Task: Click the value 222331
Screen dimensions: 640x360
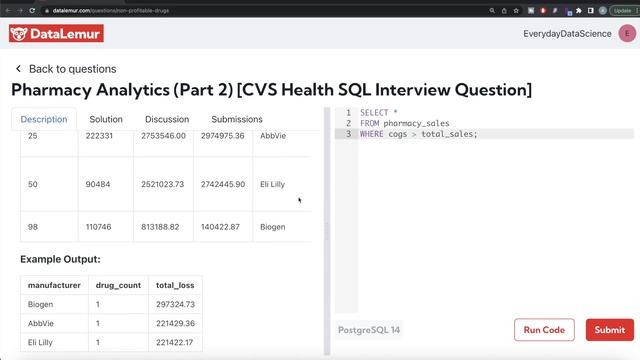Action: tap(99, 136)
